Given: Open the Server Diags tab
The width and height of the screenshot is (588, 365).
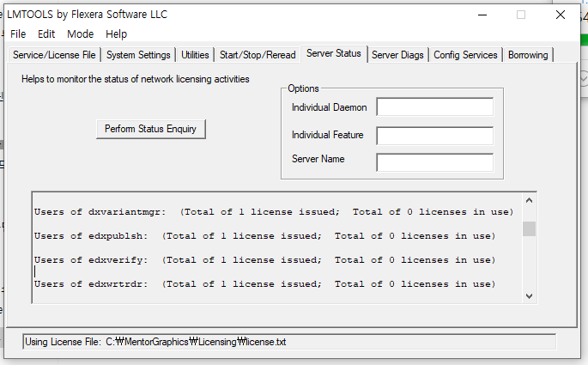Looking at the screenshot, I should (x=397, y=55).
